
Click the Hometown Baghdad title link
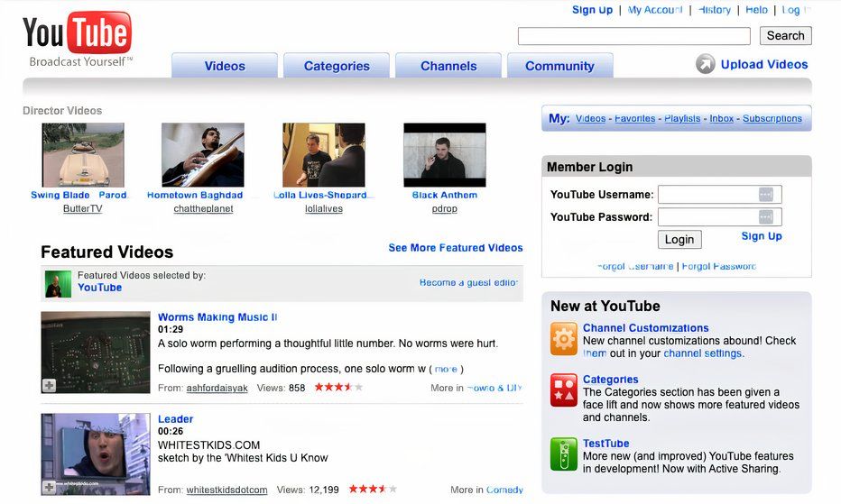coord(195,195)
